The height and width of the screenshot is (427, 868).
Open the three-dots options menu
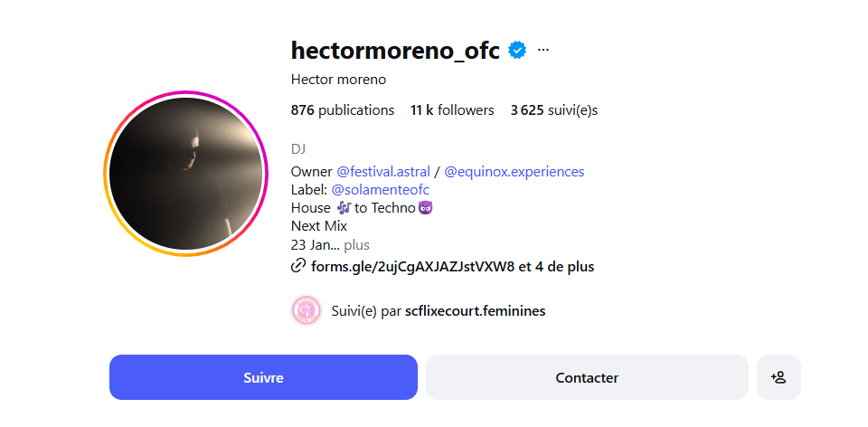[x=543, y=51]
